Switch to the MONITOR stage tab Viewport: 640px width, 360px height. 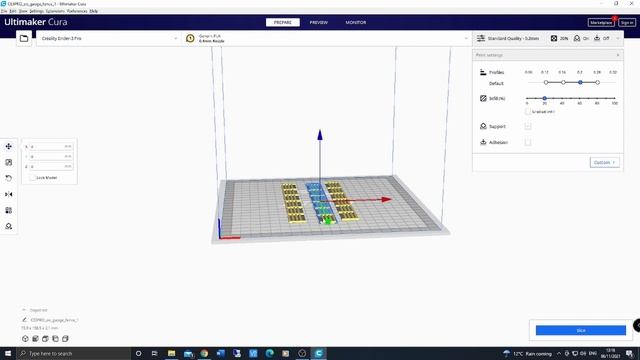pyautogui.click(x=356, y=22)
